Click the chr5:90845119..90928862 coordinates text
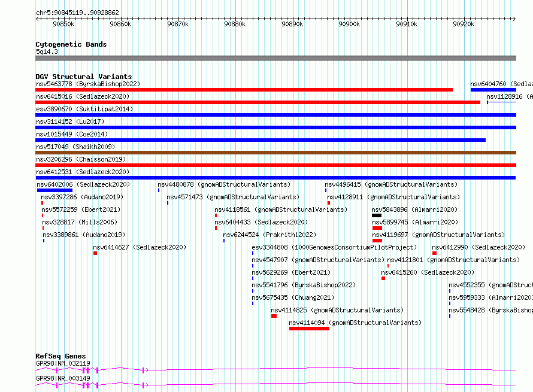The width and height of the screenshot is (533, 392). pos(77,13)
